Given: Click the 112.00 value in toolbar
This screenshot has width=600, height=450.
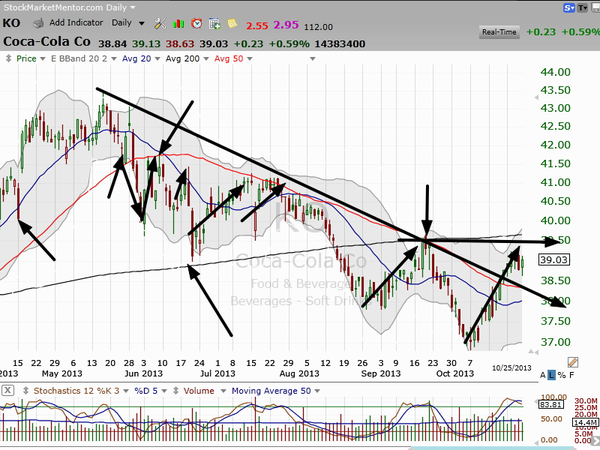Looking at the screenshot, I should (x=318, y=27).
